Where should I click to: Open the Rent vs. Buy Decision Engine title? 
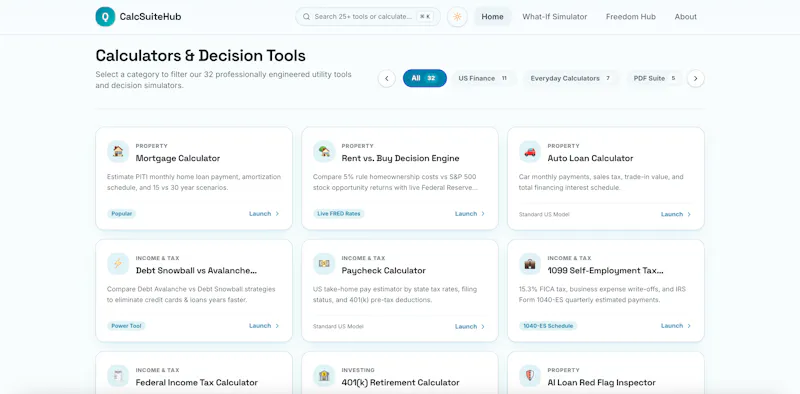click(x=401, y=158)
